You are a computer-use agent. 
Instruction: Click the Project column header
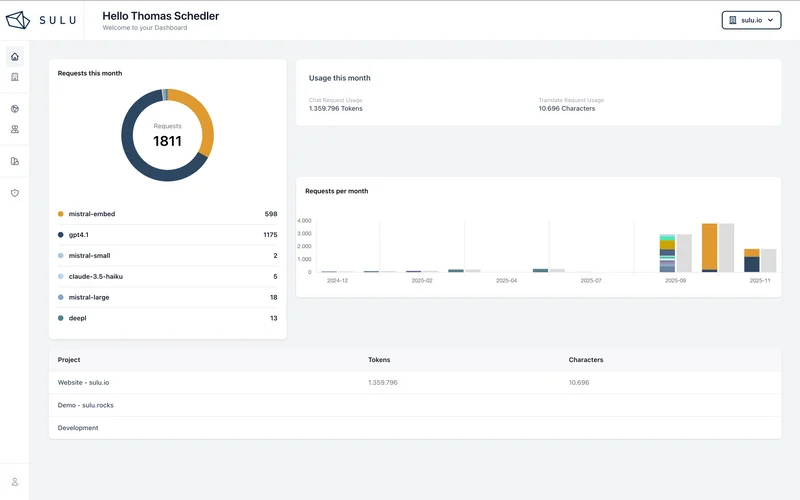69,360
